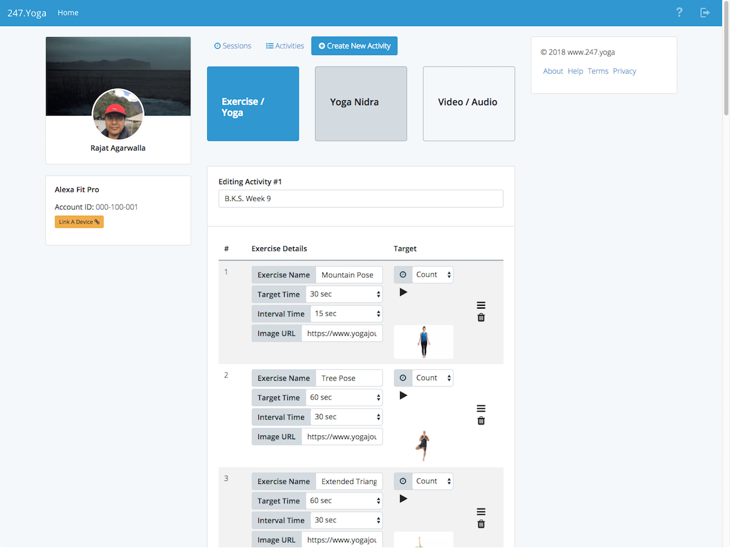730x560 pixels.
Task: Open the Privacy link
Action: coord(625,71)
